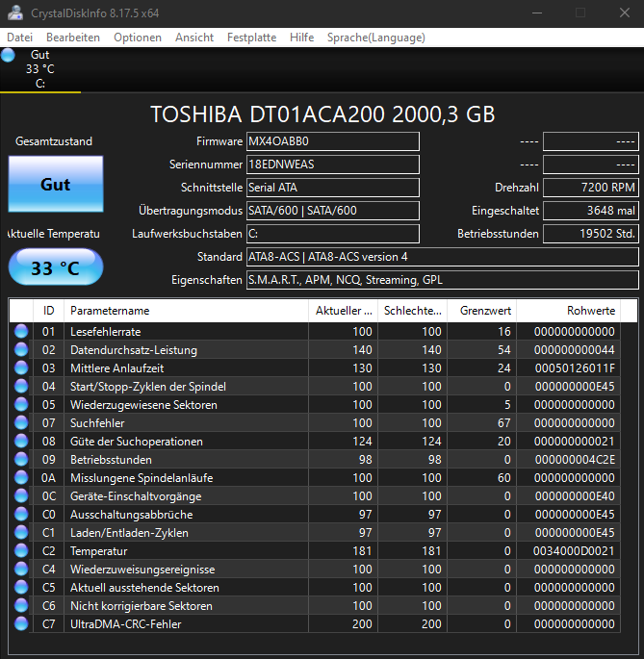
Task: Click the Schnittstelle field Serial ATA
Action: tap(333, 188)
